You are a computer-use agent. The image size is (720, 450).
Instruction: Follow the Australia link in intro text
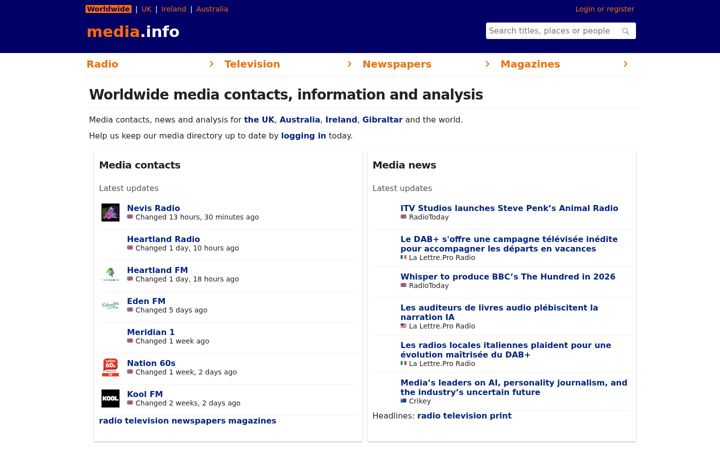(299, 120)
